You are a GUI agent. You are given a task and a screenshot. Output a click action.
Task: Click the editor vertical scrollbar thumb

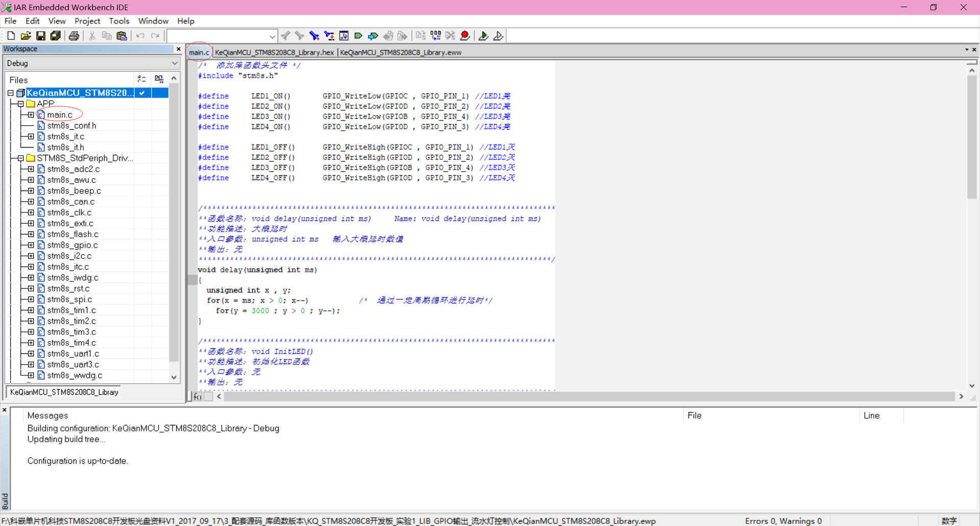[972, 137]
